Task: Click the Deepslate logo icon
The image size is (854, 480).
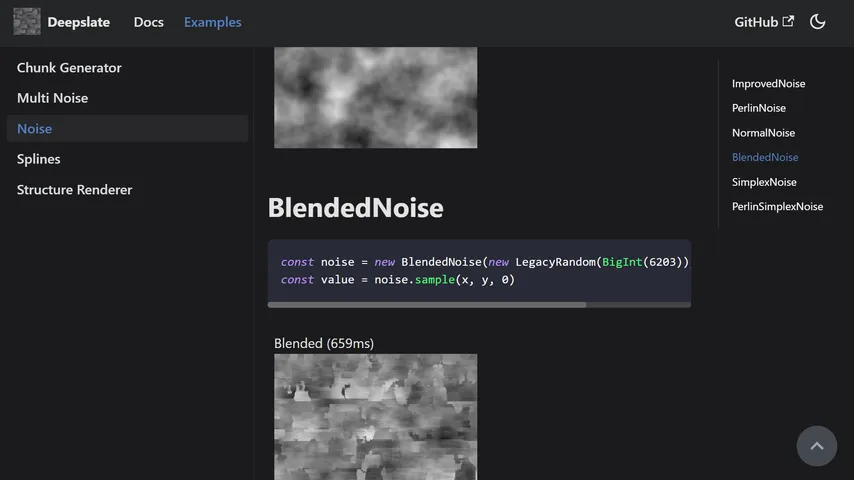Action: pyautogui.click(x=27, y=22)
